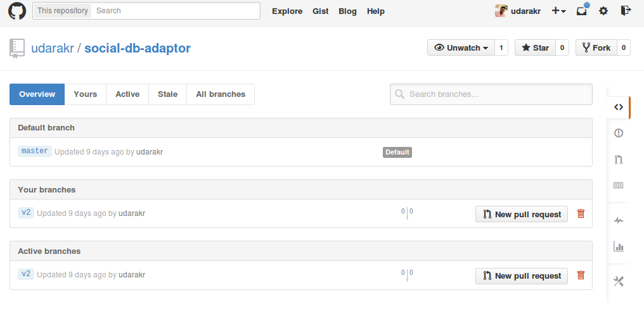Open Blog in top navigation
This screenshot has height=323, width=644.
pyautogui.click(x=347, y=11)
